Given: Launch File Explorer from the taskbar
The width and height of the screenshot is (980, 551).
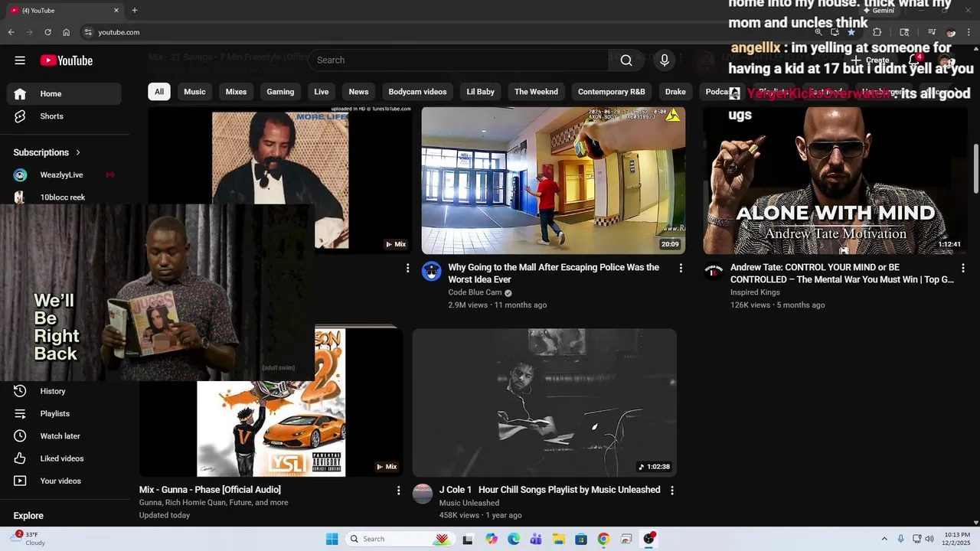Looking at the screenshot, I should (x=559, y=539).
